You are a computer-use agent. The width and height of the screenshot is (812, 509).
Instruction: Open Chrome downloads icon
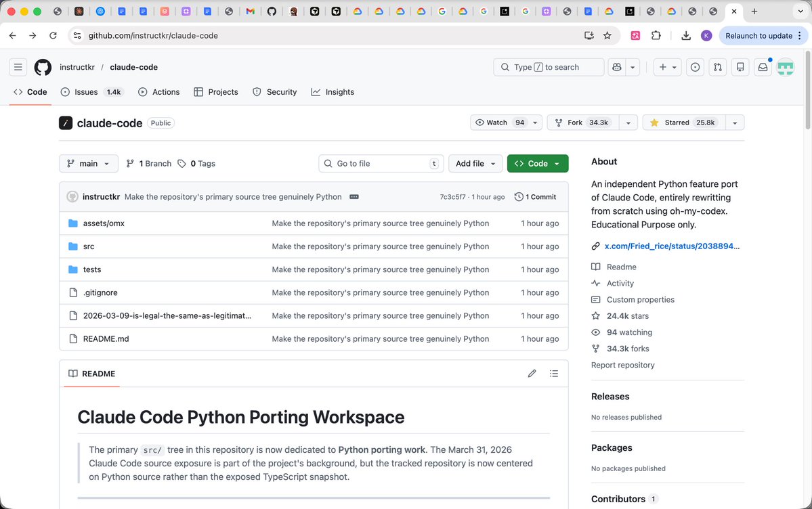click(685, 36)
